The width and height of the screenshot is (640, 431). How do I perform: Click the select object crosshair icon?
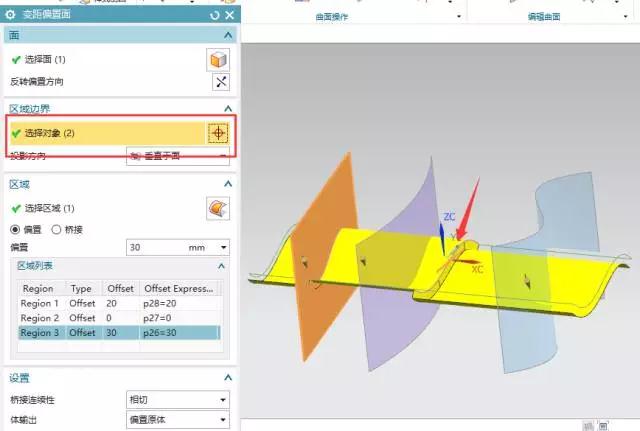218,133
